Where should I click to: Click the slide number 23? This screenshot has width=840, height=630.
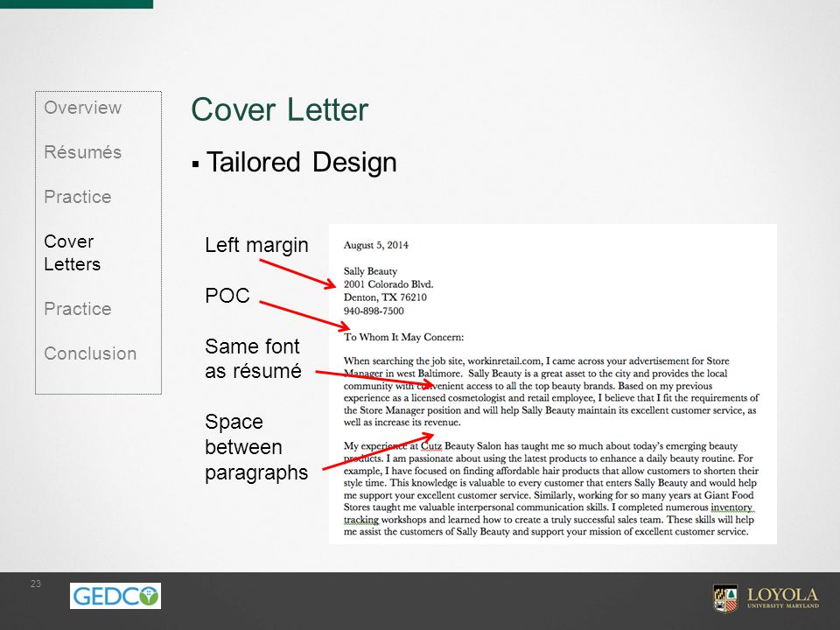tap(36, 584)
